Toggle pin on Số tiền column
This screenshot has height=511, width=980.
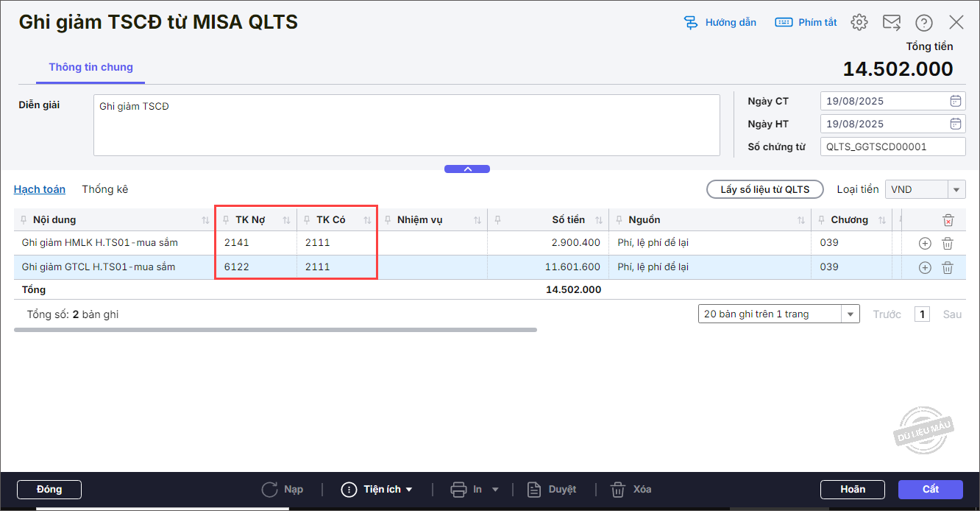pyautogui.click(x=499, y=220)
